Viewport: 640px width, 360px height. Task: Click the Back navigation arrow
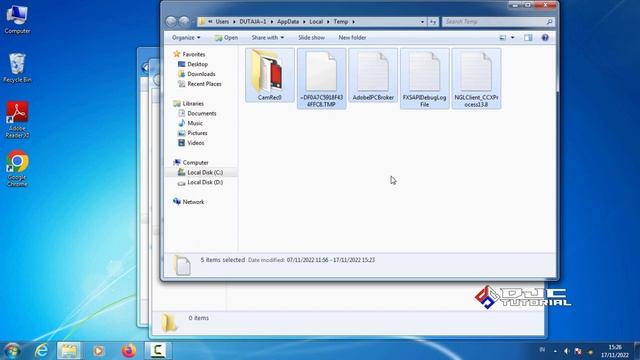coord(171,22)
